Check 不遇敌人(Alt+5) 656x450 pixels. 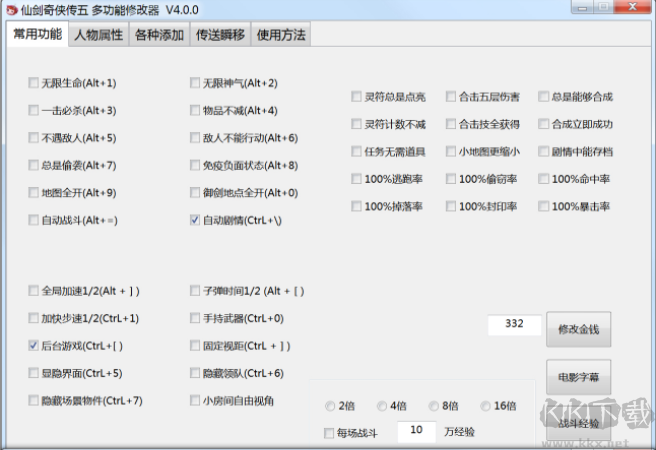(x=33, y=137)
